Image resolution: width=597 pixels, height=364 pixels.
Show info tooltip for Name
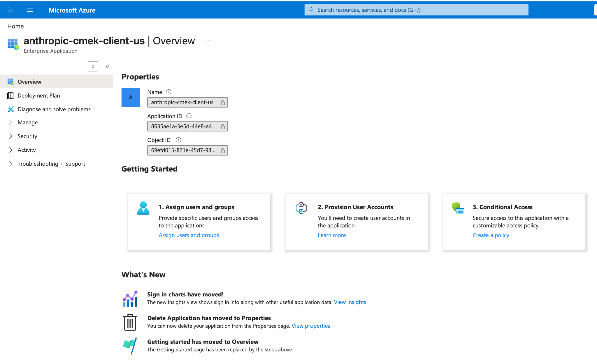click(x=168, y=92)
